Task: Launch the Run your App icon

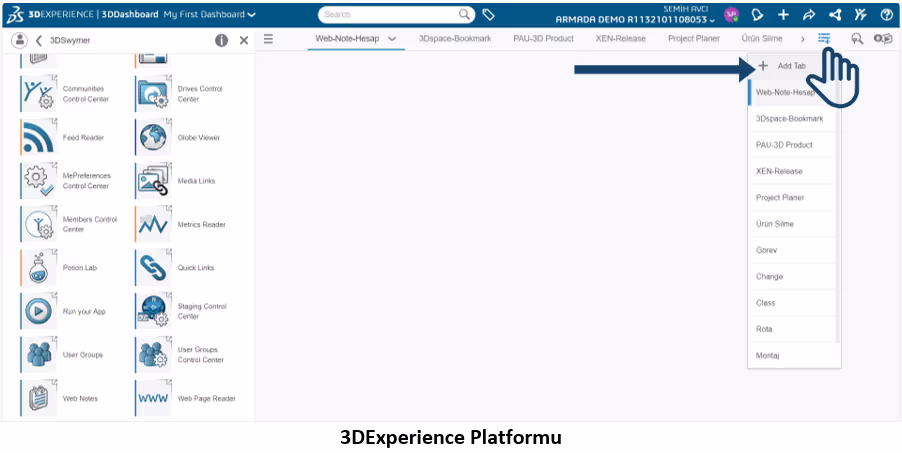Action: [x=39, y=311]
